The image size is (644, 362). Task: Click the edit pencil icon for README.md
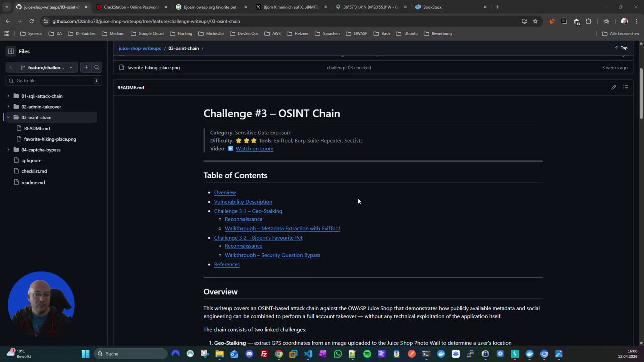614,87
